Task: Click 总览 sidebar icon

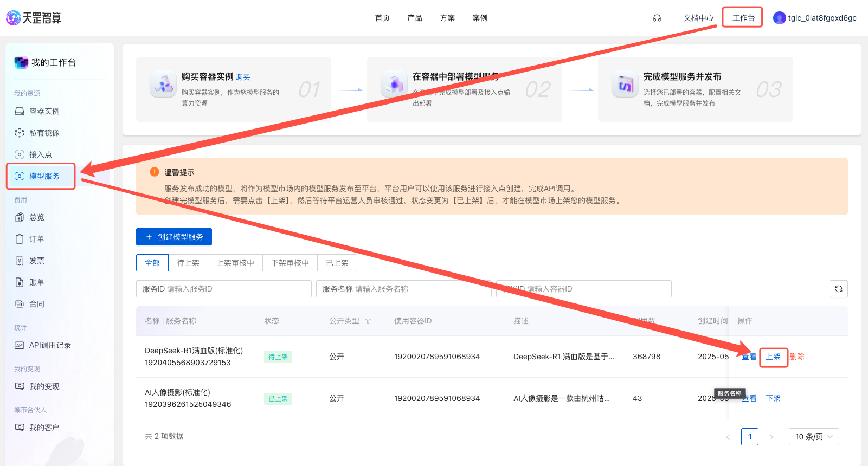Action: [x=20, y=217]
